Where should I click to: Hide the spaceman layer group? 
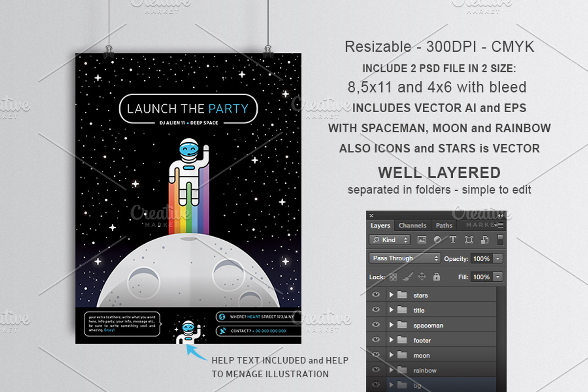376,325
